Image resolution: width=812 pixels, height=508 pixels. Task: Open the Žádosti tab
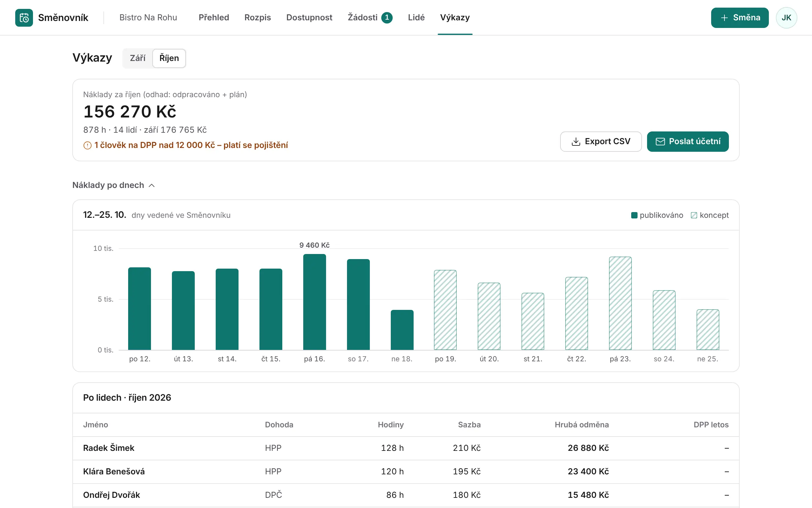click(370, 17)
